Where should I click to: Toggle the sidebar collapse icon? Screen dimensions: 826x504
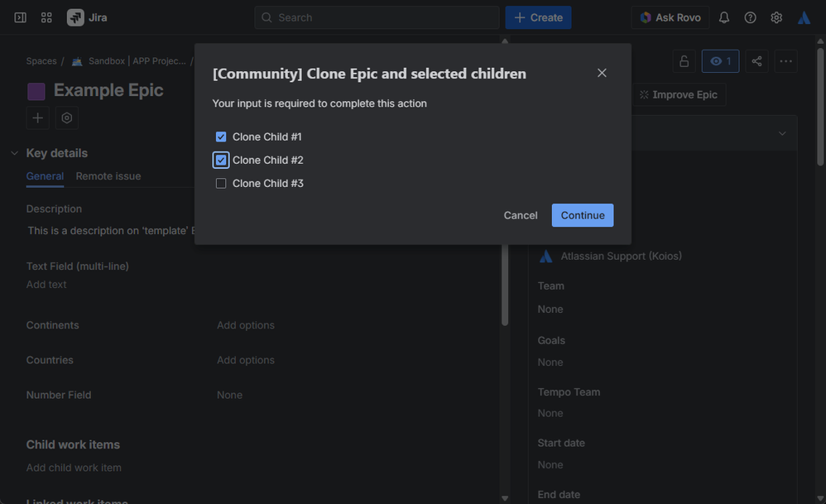tap(20, 17)
